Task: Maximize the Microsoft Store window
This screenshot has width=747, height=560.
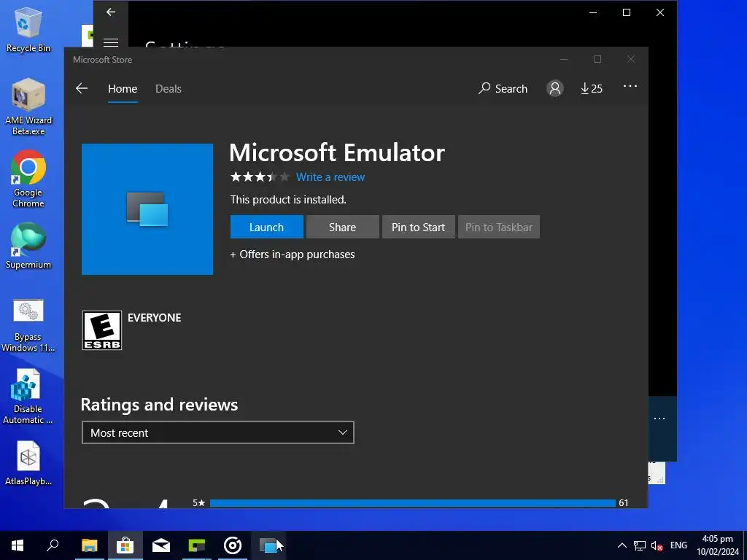Action: tap(597, 59)
